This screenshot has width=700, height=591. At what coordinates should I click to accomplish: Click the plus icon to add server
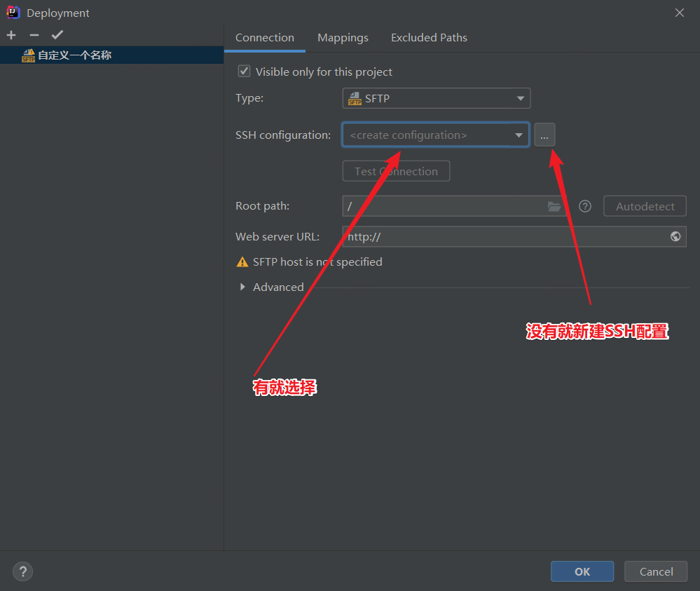11,35
